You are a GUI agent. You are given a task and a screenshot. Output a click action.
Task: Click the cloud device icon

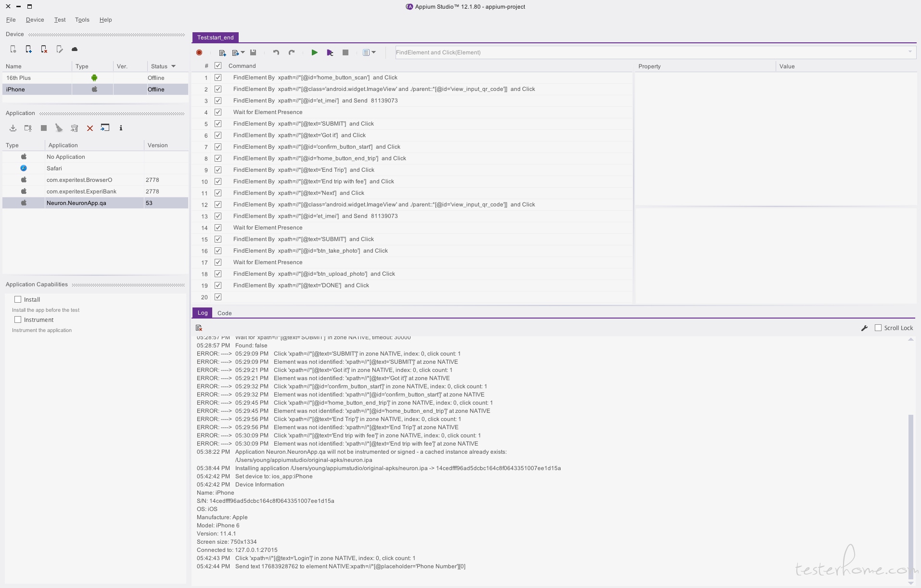click(75, 49)
